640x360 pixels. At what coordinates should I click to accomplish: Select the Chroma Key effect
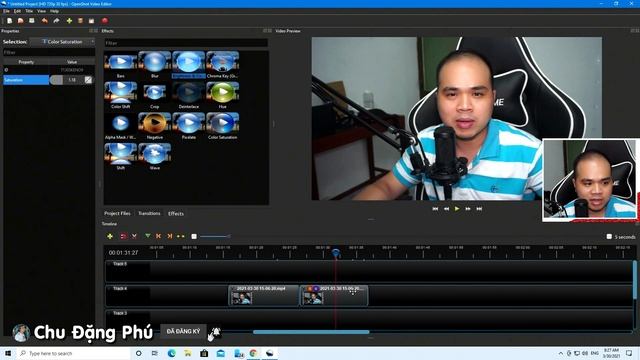pos(222,65)
